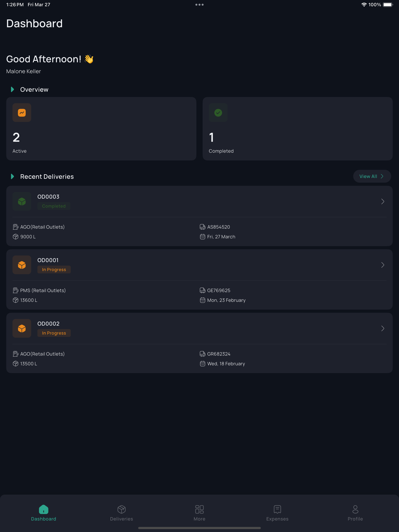Tap the fuel pump icon beside PMS (Retail Outlets)
Viewport: 399px width, 532px height.
[15, 290]
